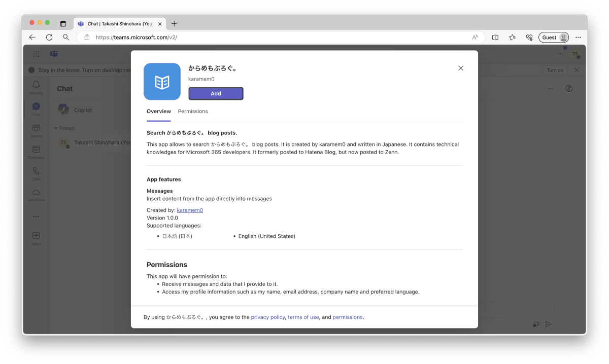
Task: Open browser settings and more menu
Action: pyautogui.click(x=578, y=38)
